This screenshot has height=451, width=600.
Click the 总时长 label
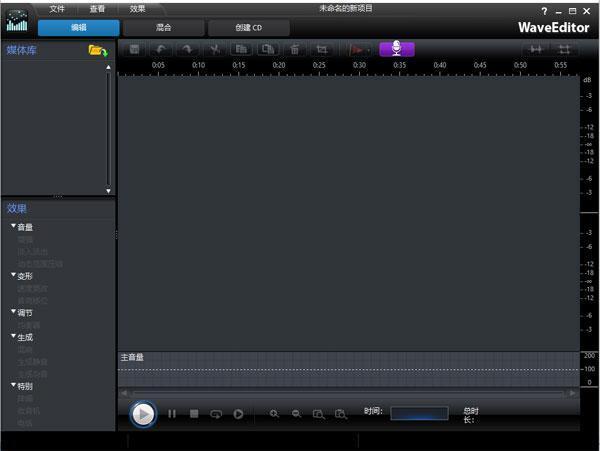pos(471,415)
